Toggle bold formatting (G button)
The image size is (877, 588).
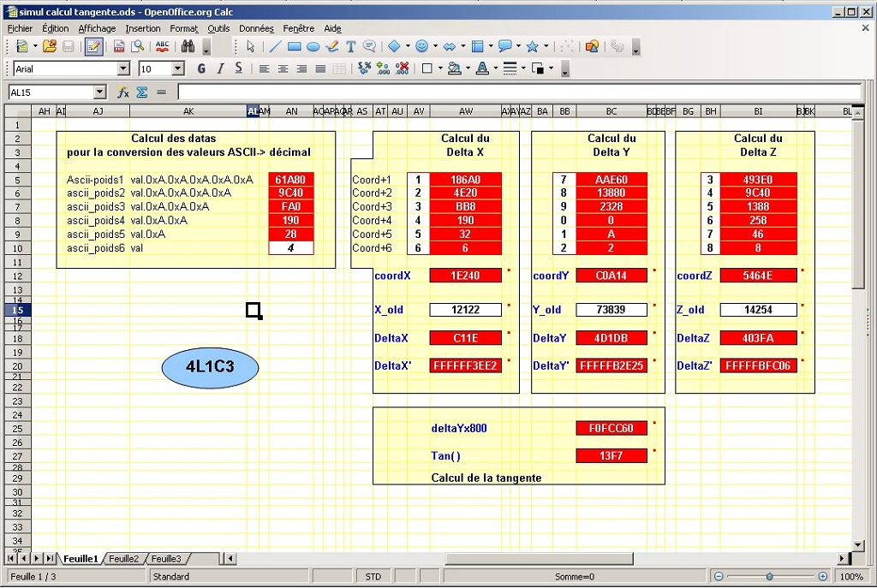[x=202, y=68]
